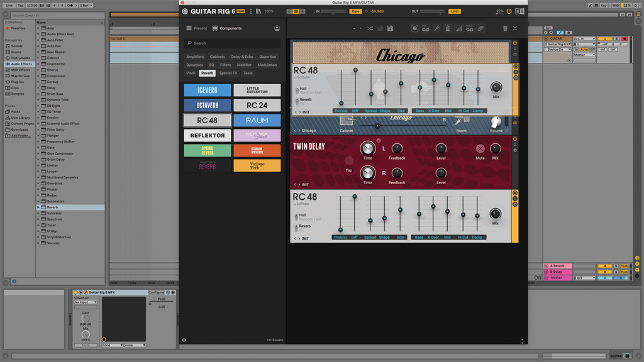Activate stereo mode with the L/R channel toggle
Image resolution: width=644 pixels, height=362 pixels.
pos(295,11)
